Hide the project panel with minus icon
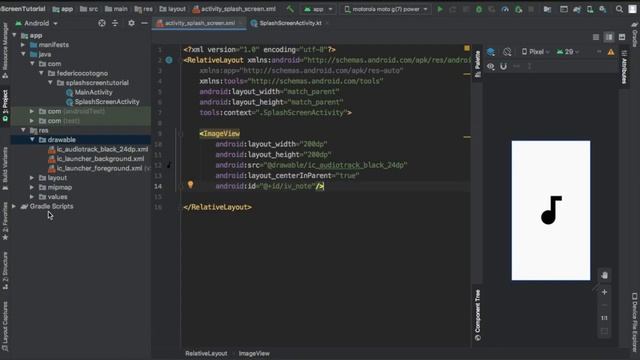Viewport: 640px width, 360px height. (144, 23)
